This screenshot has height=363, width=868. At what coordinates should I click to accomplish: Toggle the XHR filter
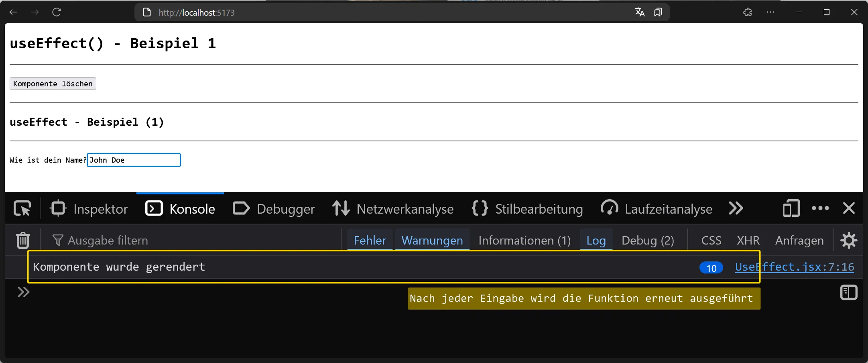[748, 240]
